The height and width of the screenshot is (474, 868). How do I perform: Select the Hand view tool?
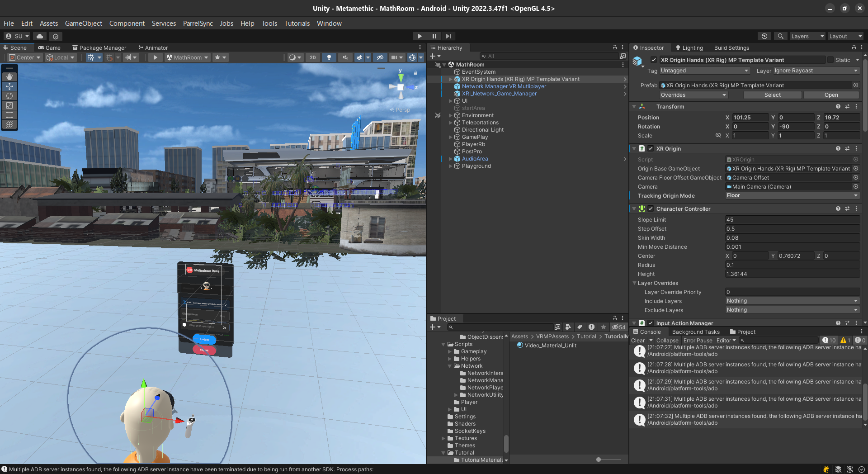(9, 77)
